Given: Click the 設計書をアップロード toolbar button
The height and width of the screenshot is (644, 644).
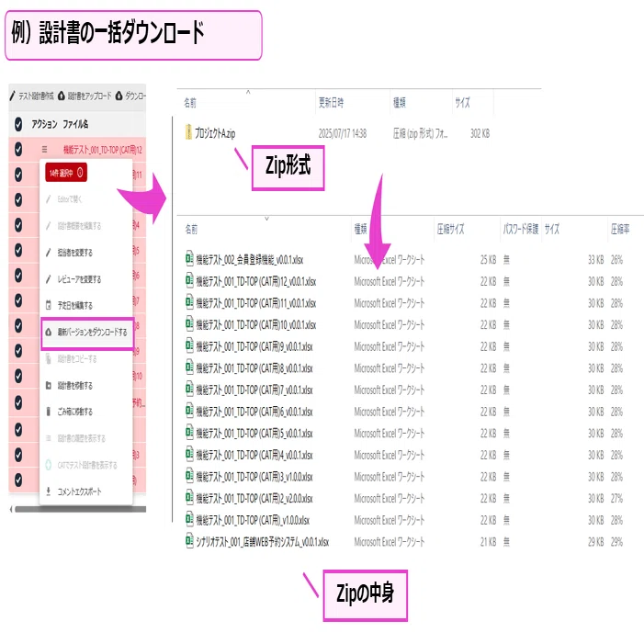Looking at the screenshot, I should pos(85,96).
